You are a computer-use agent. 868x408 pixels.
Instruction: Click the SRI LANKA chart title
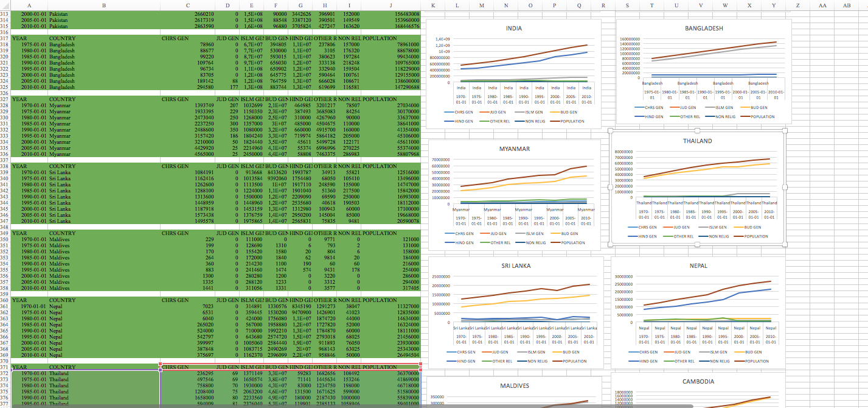516,266
